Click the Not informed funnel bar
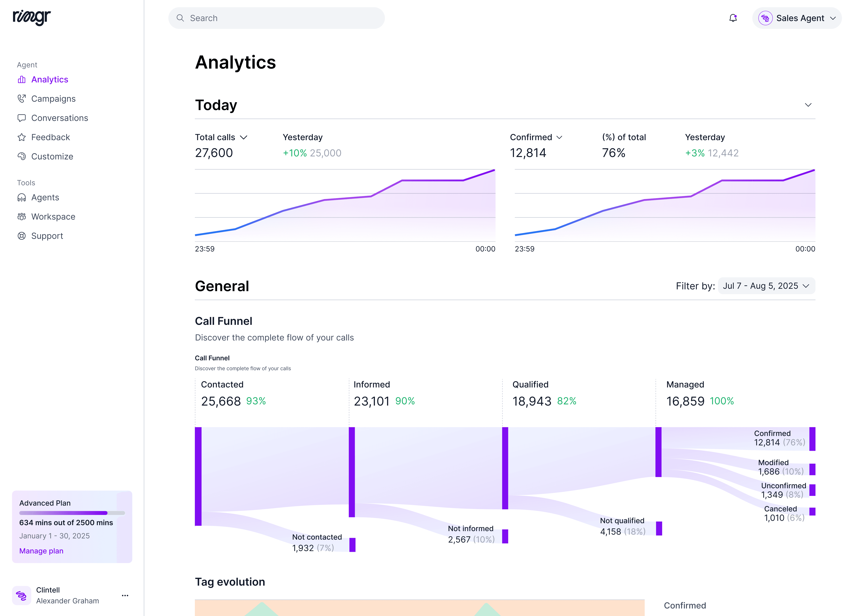The width and height of the screenshot is (866, 616). [x=505, y=536]
